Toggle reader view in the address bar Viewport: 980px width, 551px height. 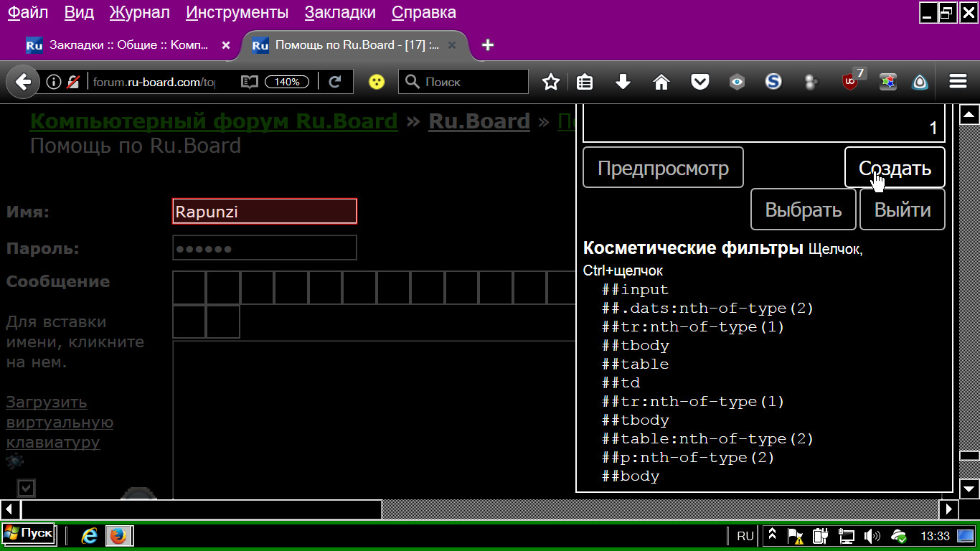click(x=249, y=82)
